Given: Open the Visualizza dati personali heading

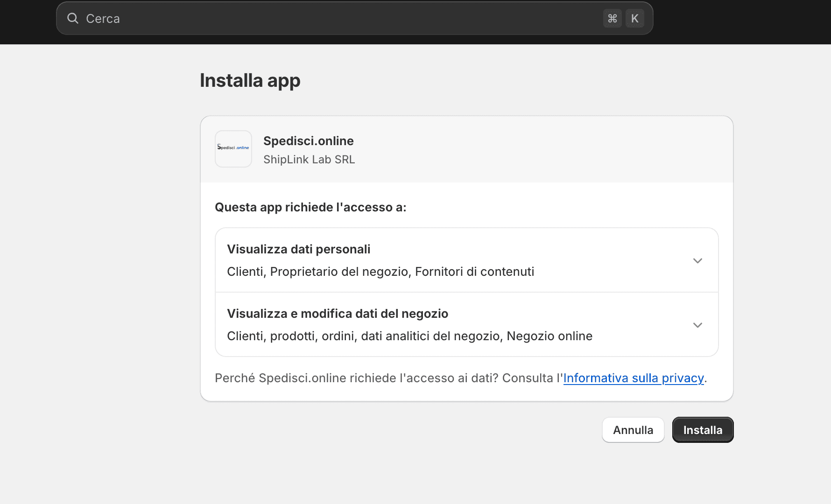Looking at the screenshot, I should [x=298, y=249].
